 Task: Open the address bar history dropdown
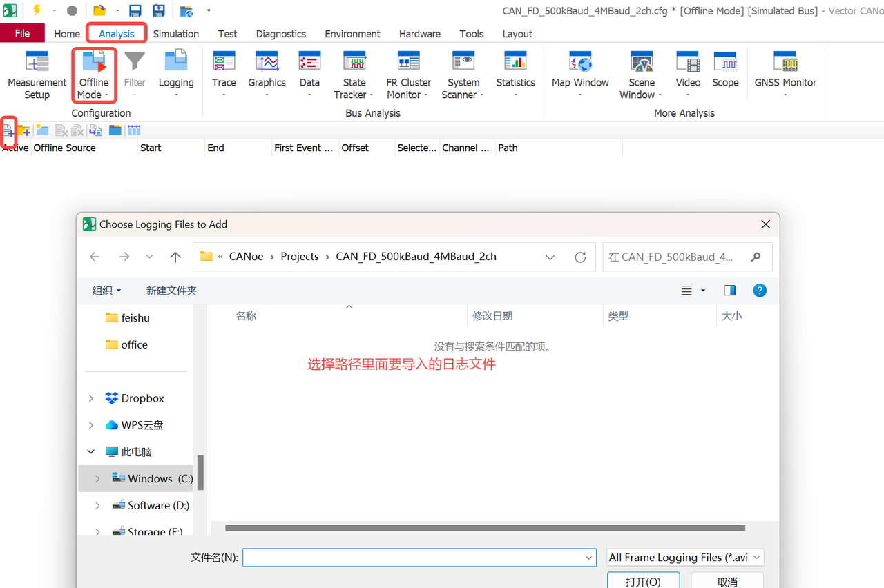(550, 257)
